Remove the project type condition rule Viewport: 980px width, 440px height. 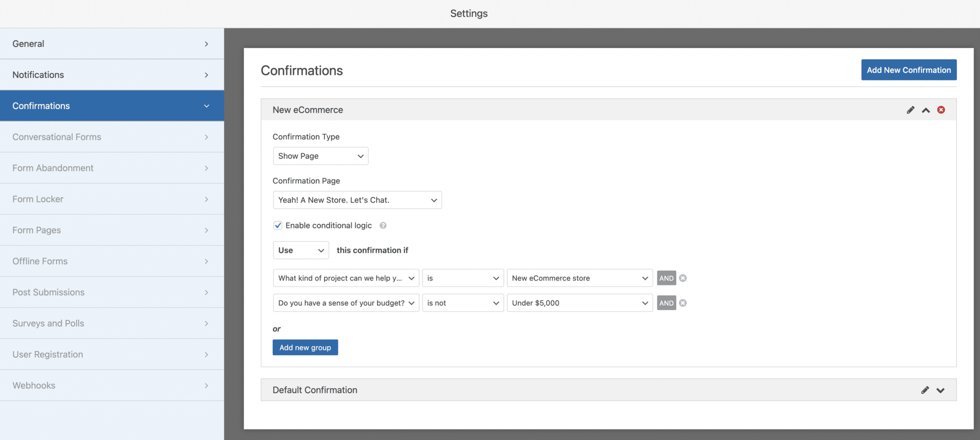point(683,278)
